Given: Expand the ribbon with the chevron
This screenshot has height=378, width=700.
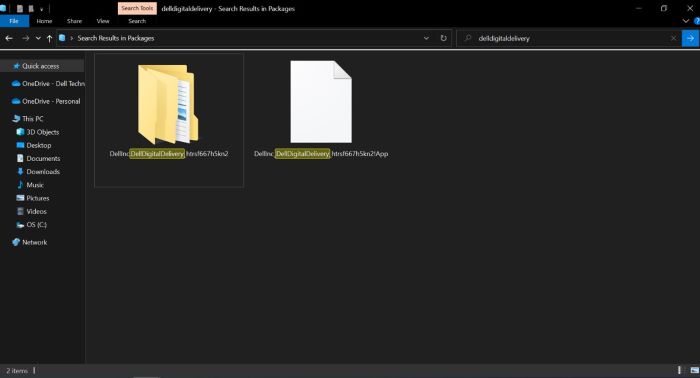Looking at the screenshot, I should [x=686, y=21].
